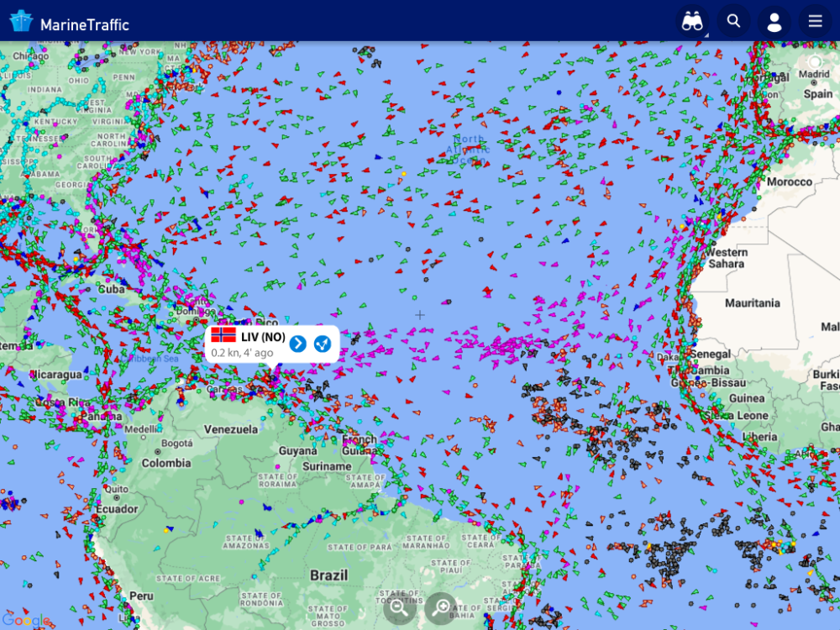Click the Brazil map label
This screenshot has height=630, width=840.
tap(329, 575)
